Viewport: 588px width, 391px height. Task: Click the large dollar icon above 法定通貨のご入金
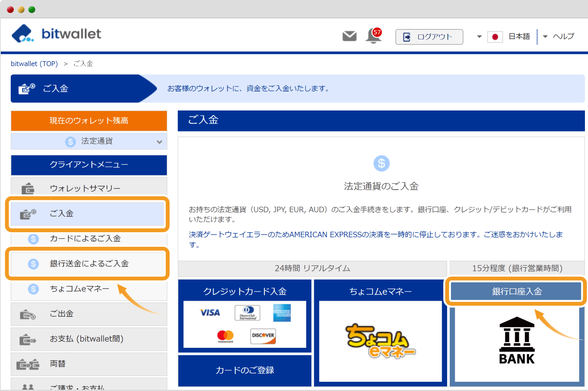[x=381, y=163]
